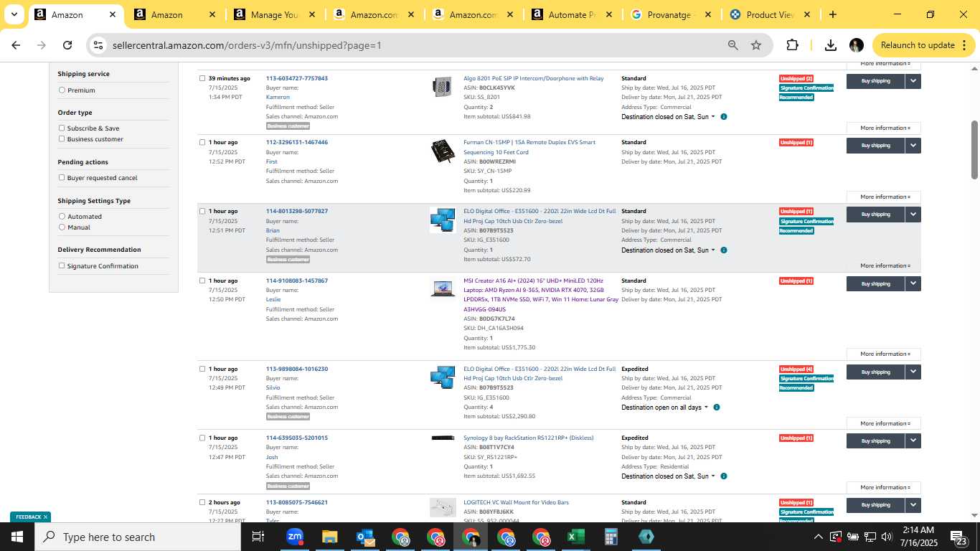The width and height of the screenshot is (980, 551).
Task: Show hidden system tray icons
Action: click(818, 537)
